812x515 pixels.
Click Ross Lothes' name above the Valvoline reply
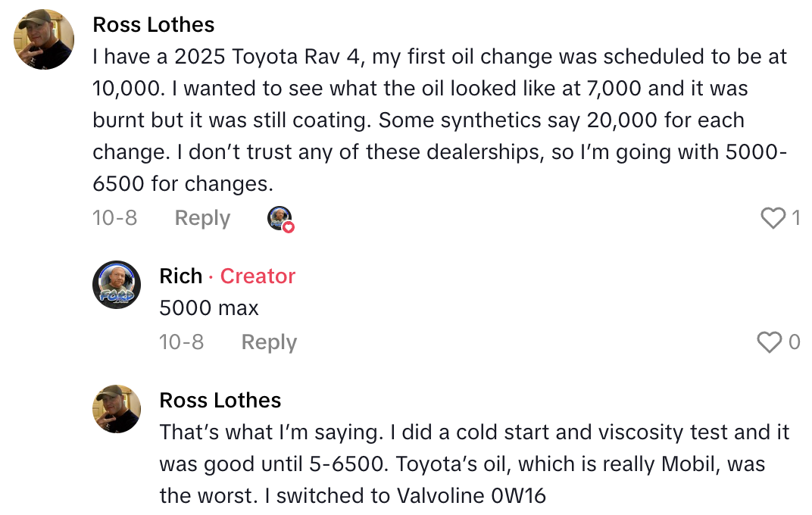[x=220, y=400]
